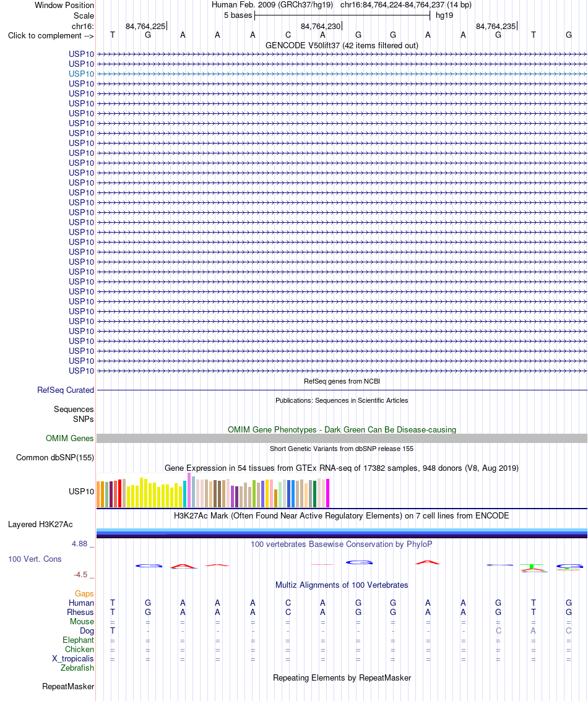Click the "Chicken" alignment row label

(x=80, y=650)
